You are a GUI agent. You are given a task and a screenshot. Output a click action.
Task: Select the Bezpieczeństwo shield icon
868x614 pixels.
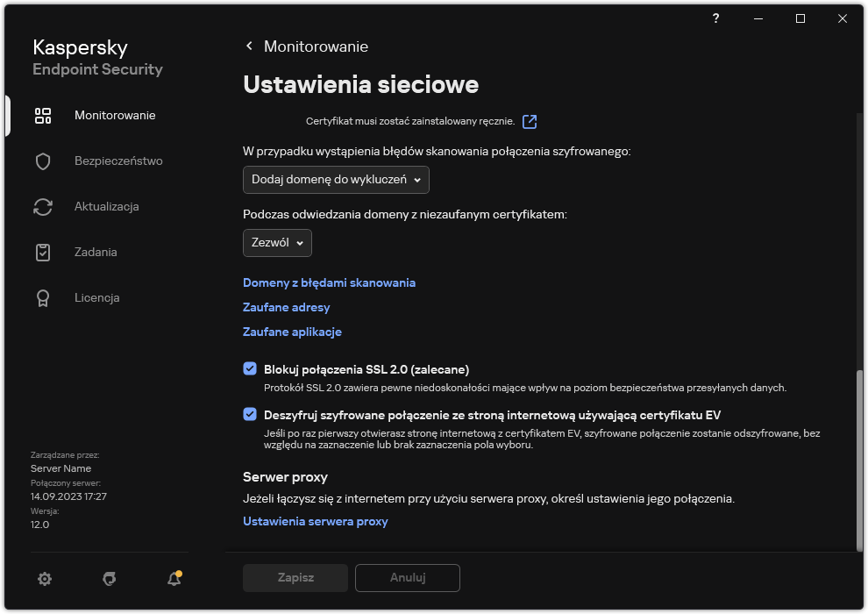[x=43, y=161]
